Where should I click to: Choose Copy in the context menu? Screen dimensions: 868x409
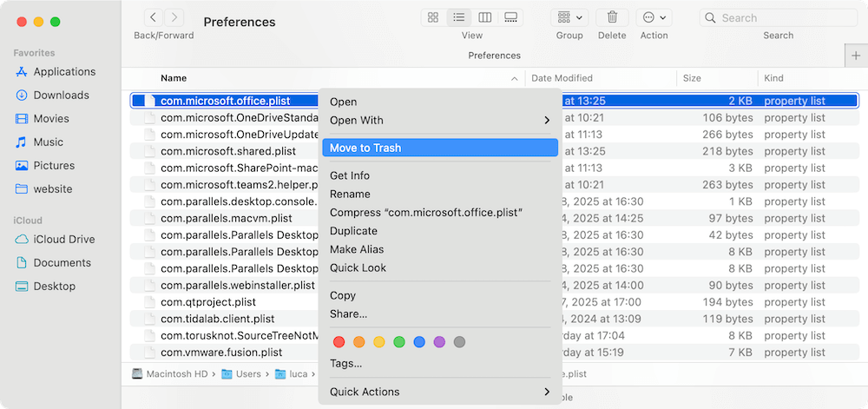(440, 295)
